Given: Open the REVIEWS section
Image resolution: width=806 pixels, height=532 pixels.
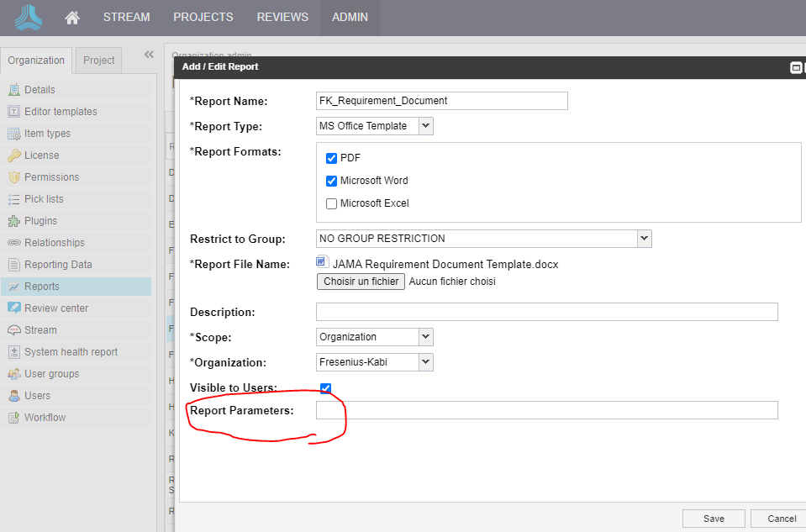Looking at the screenshot, I should click(282, 18).
